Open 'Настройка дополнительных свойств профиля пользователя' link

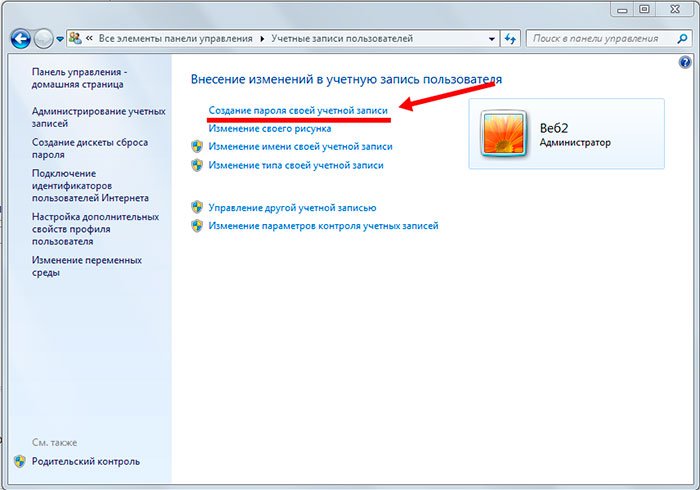95,229
